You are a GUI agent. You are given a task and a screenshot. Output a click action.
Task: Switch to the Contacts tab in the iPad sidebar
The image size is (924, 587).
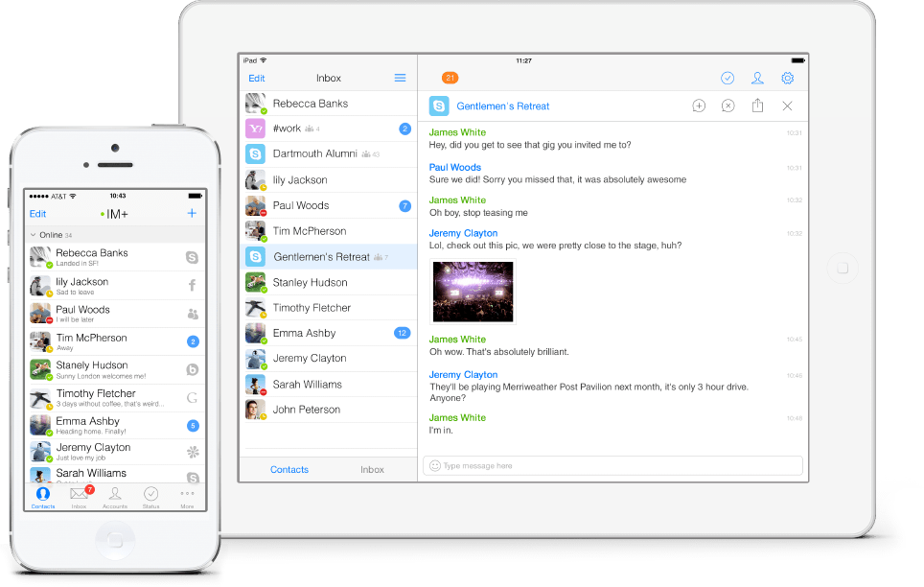tap(289, 469)
